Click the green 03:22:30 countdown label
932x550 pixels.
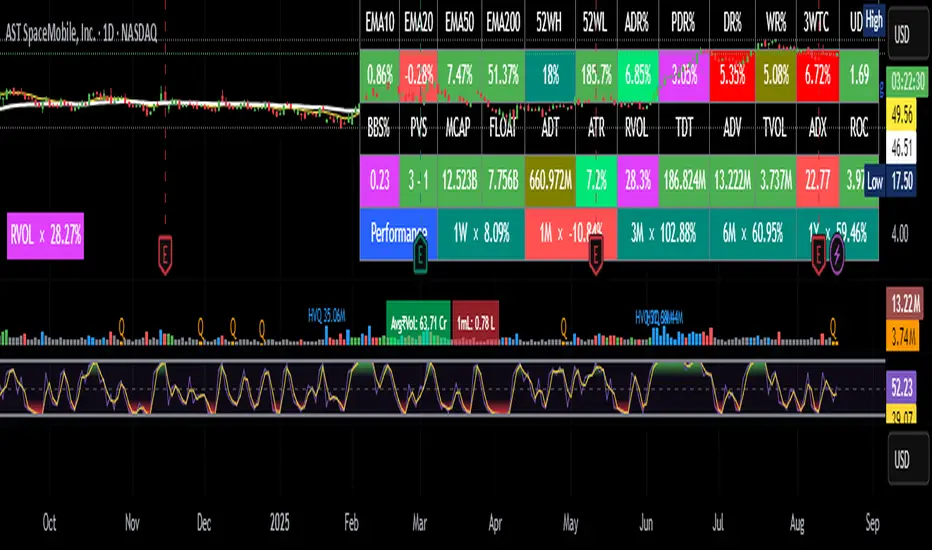coord(908,81)
